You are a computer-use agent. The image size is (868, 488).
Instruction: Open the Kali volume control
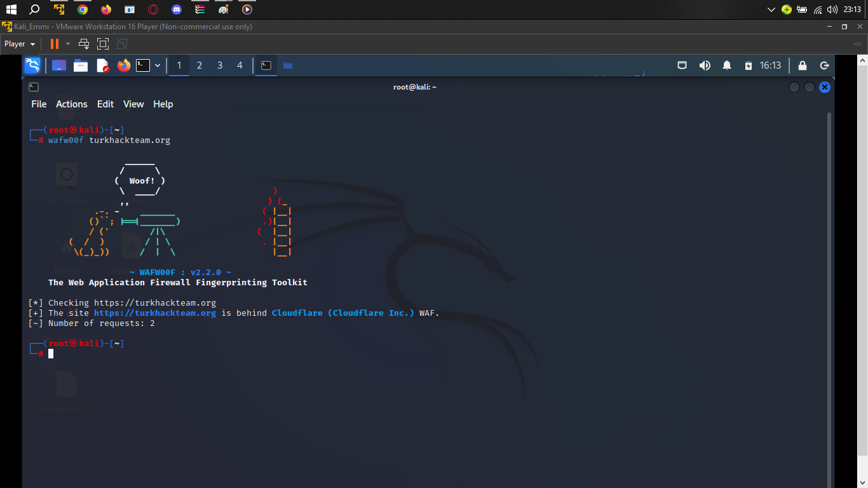705,65
